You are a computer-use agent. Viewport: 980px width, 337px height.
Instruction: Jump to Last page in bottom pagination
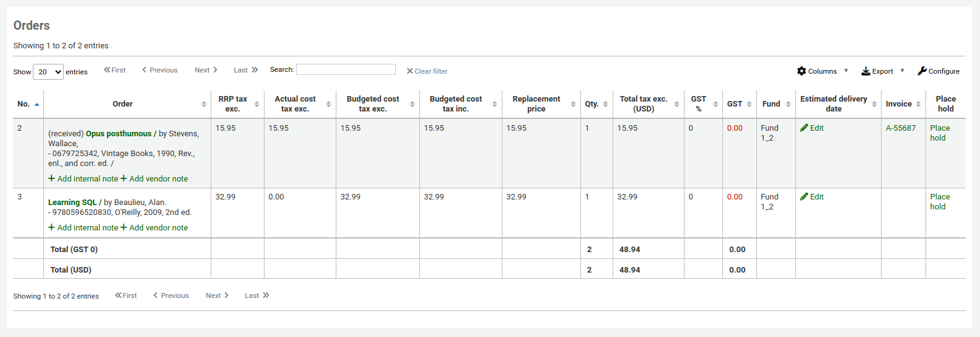256,295
